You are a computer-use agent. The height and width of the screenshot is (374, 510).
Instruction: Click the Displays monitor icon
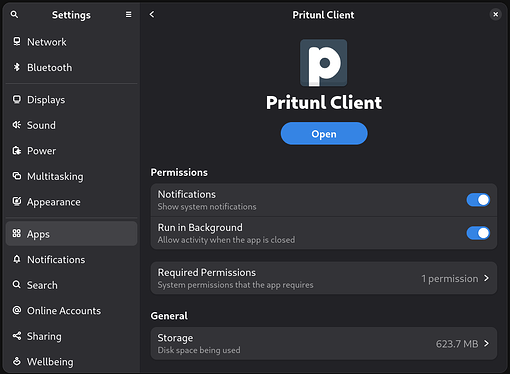(x=17, y=99)
